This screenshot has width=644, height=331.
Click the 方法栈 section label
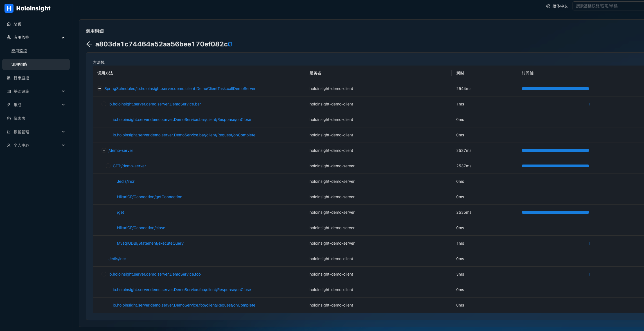pos(99,62)
